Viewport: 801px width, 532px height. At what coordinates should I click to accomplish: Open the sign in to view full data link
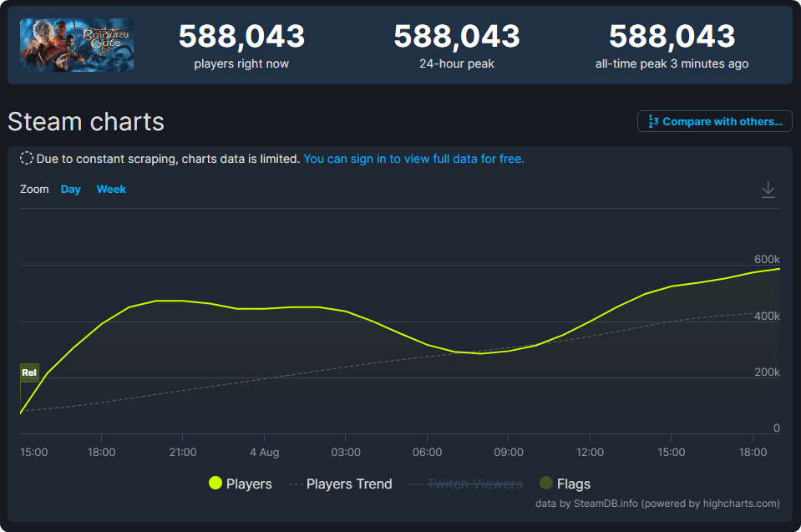click(413, 159)
